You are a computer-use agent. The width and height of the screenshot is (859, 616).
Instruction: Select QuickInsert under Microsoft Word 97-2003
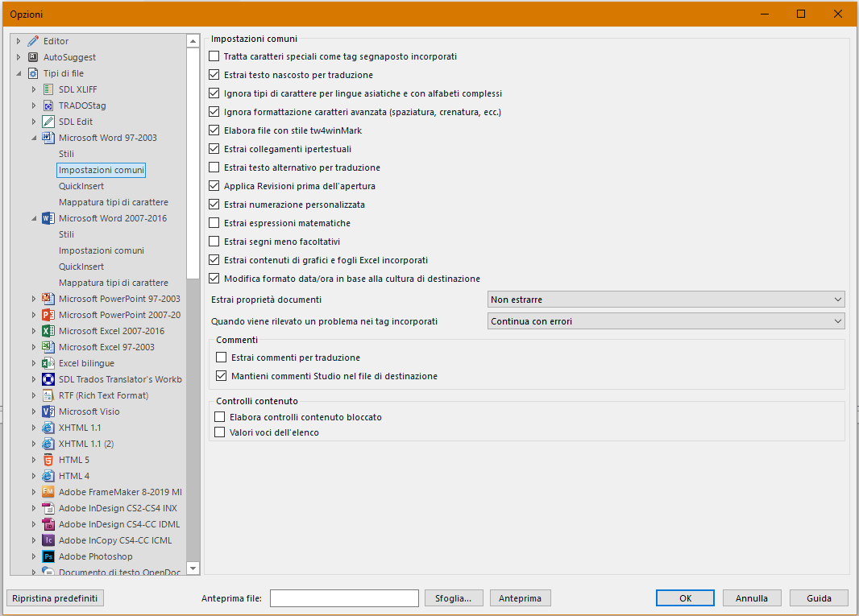point(81,186)
